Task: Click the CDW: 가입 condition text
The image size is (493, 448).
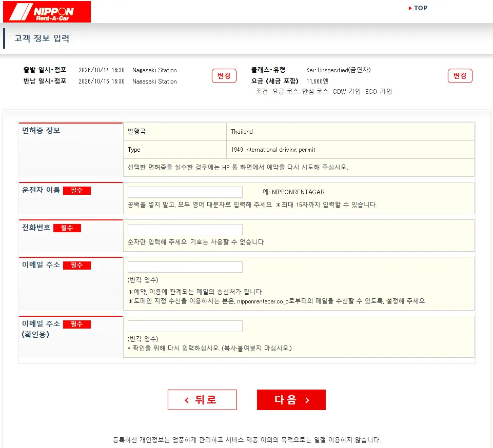Action: click(346, 91)
